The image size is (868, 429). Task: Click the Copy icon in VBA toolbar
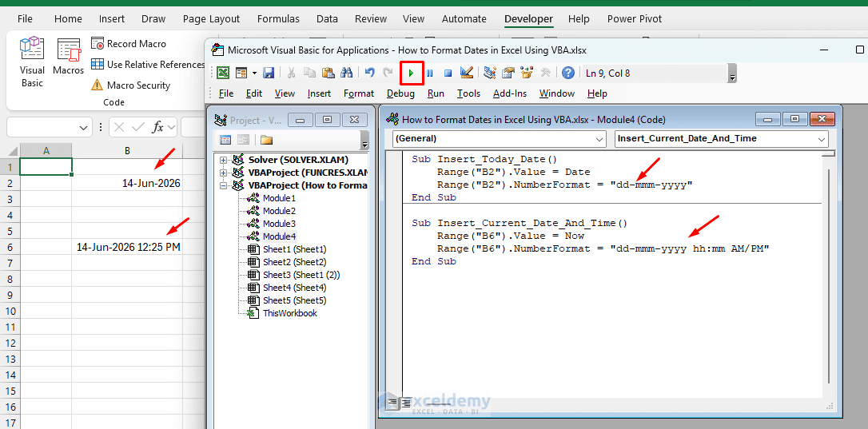pos(309,73)
